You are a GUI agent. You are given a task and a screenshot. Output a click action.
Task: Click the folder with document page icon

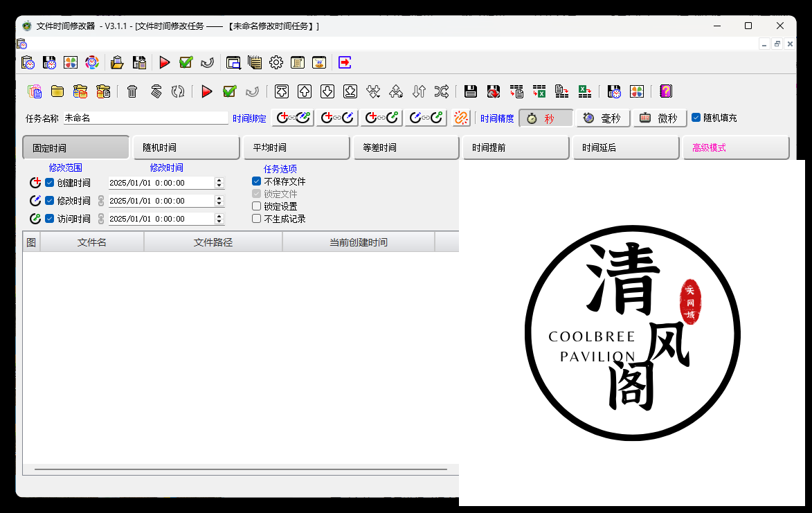tap(103, 91)
